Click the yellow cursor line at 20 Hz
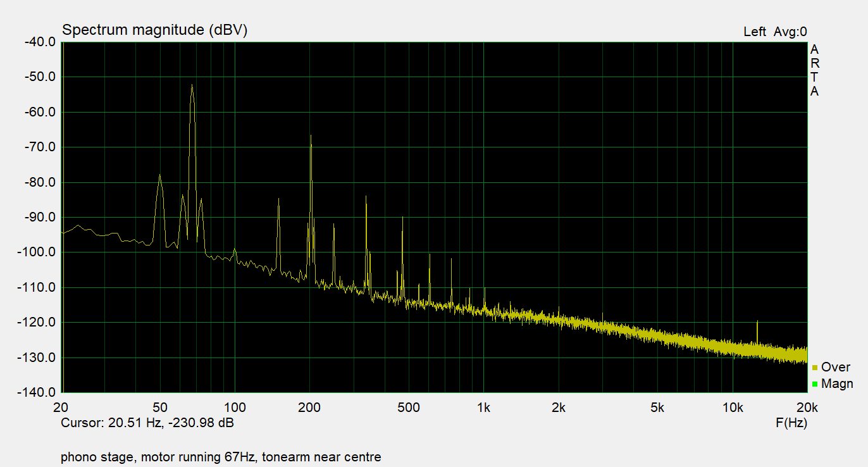This screenshot has width=868, height=467. 63,217
